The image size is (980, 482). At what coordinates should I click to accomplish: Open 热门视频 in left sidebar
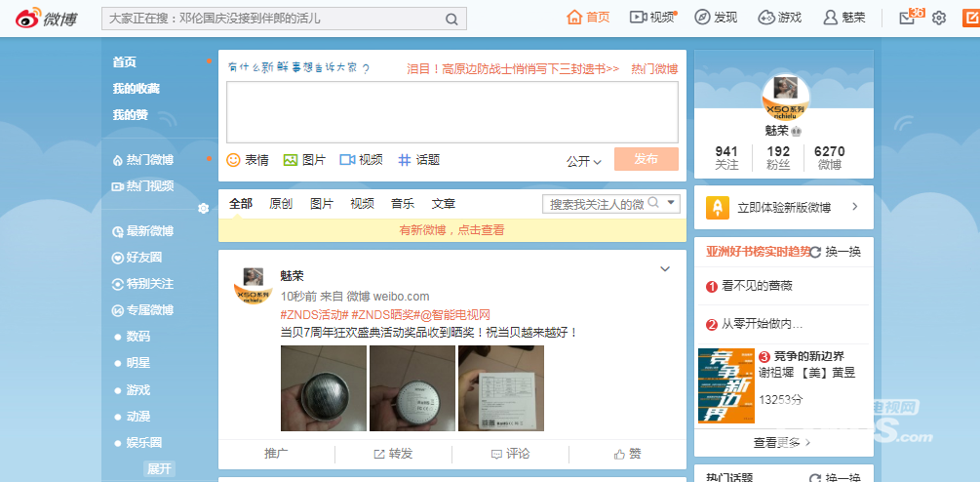point(142,186)
